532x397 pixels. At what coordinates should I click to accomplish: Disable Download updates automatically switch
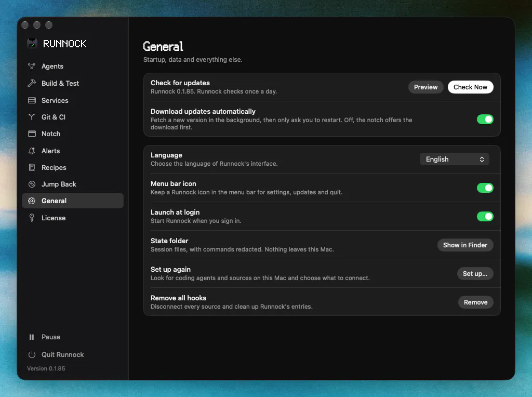pyautogui.click(x=485, y=119)
